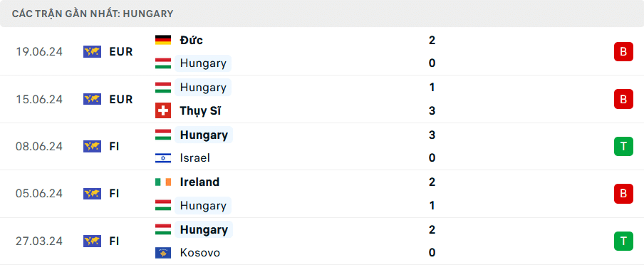This screenshot has height=265, width=644.
Task: Click the red B badge for Switzerland match
Action: tap(623, 99)
